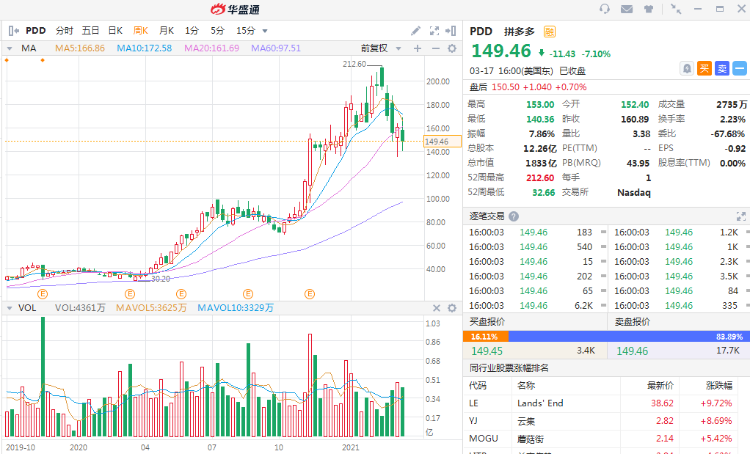Click the PDD ticker label in chart toolbar
The height and width of the screenshot is (454, 750).
coord(36,31)
